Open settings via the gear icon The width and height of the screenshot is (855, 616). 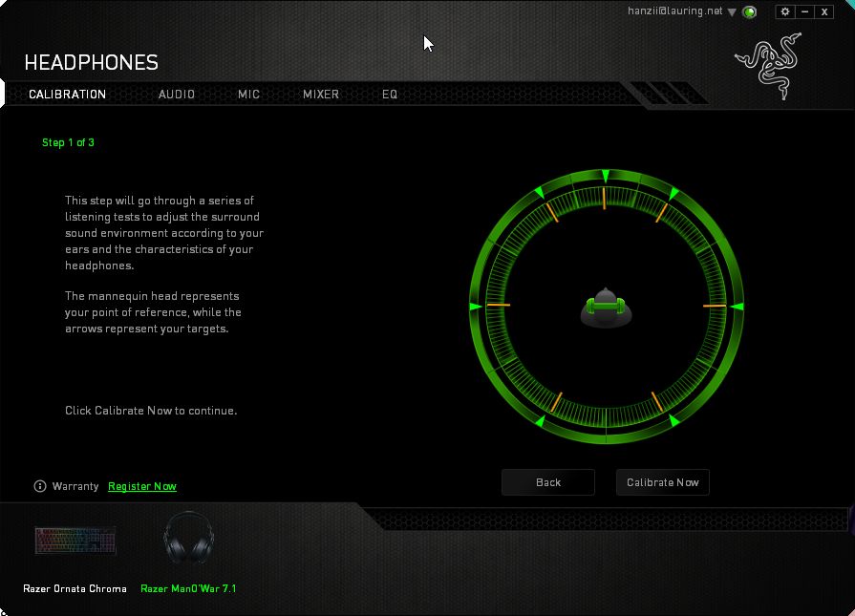tap(785, 11)
